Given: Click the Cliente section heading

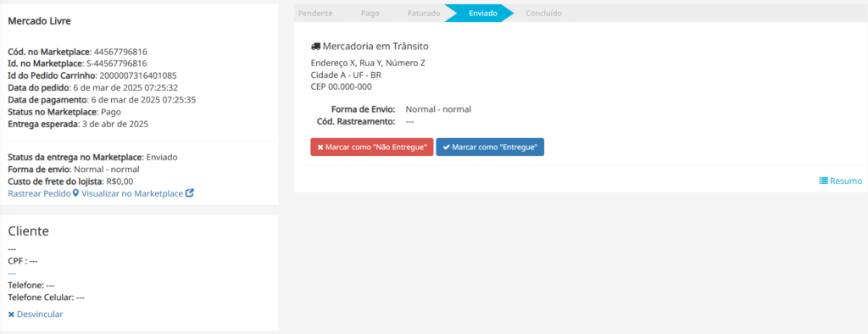Looking at the screenshot, I should point(29,231).
